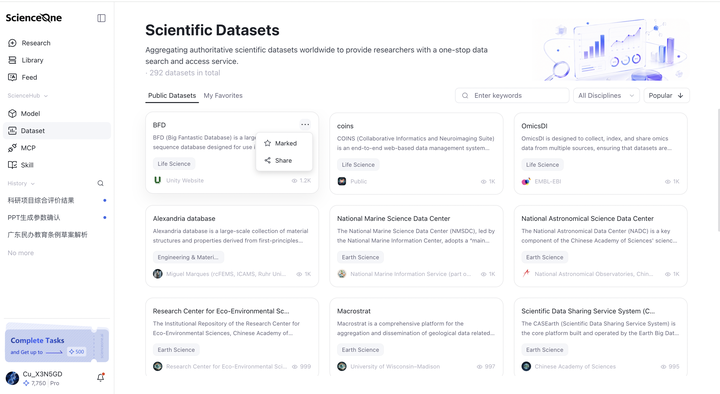
Task: Click Earth Science tag on National Marine card
Action: click(x=360, y=257)
